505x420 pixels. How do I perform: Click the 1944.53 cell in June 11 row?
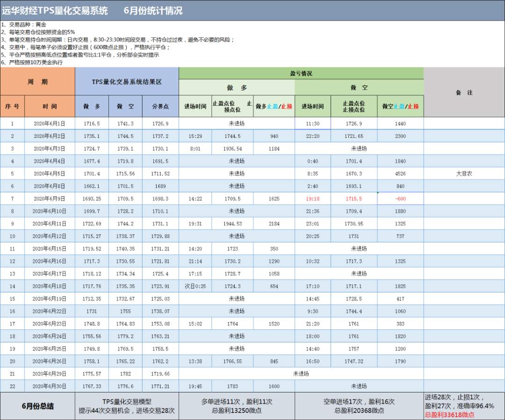point(232,224)
